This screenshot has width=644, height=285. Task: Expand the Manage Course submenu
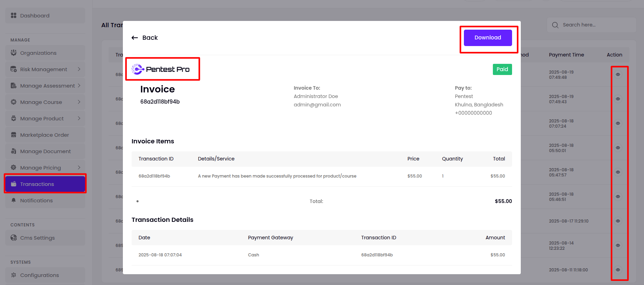[79, 102]
